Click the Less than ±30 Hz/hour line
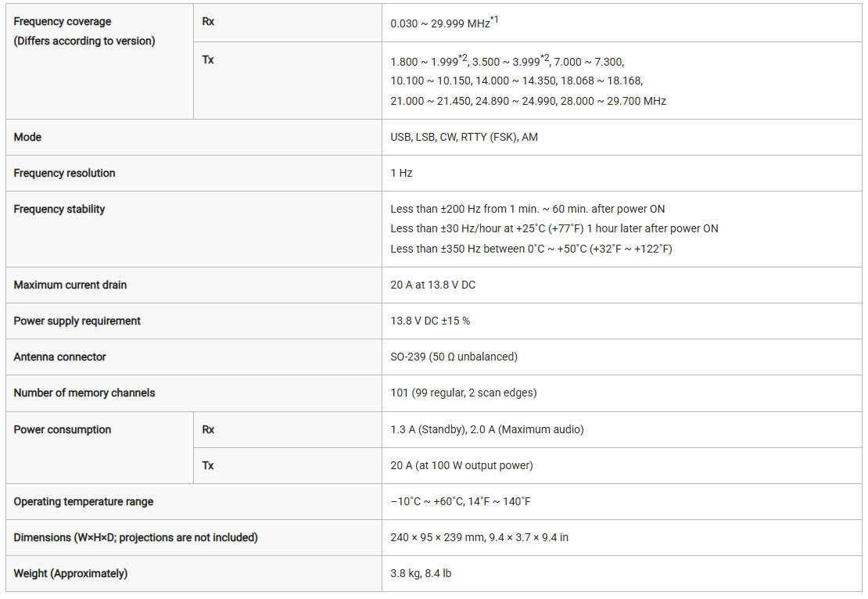 pos(554,228)
